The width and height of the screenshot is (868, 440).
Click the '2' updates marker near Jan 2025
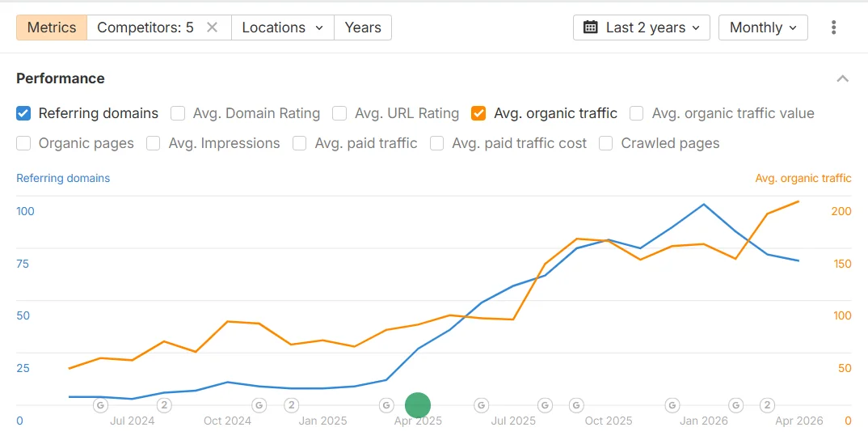coord(291,404)
